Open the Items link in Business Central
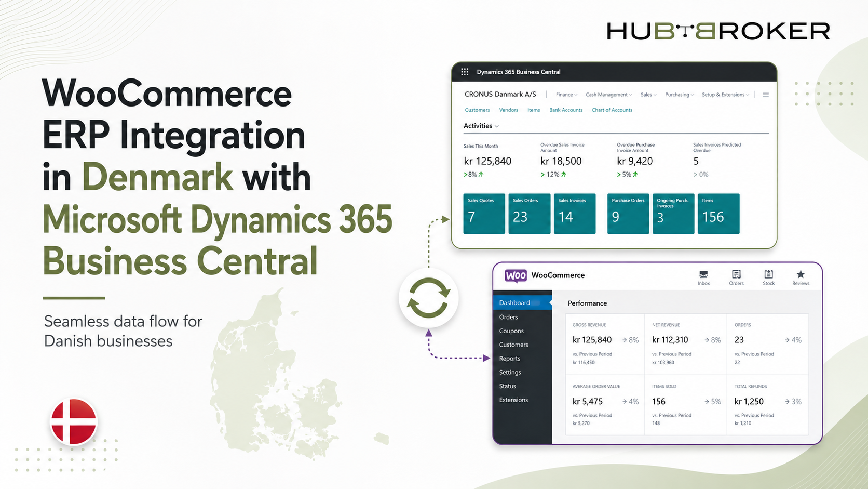Viewport: 868px width, 489px height. point(534,110)
